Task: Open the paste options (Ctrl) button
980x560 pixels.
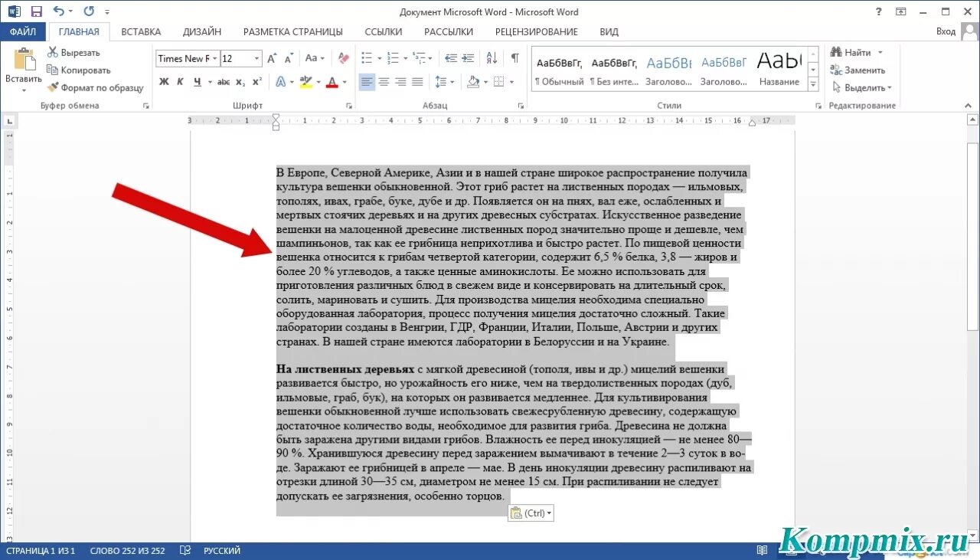Action: [x=530, y=513]
